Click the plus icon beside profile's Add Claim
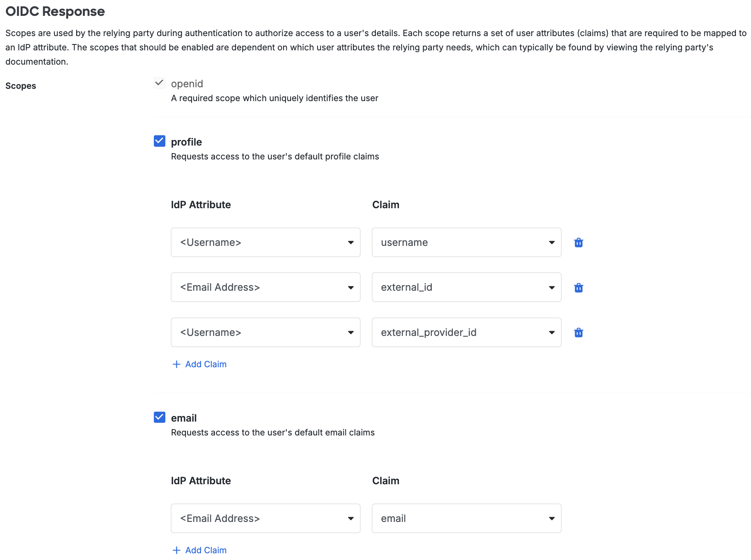The height and width of the screenshot is (560, 751). [176, 364]
